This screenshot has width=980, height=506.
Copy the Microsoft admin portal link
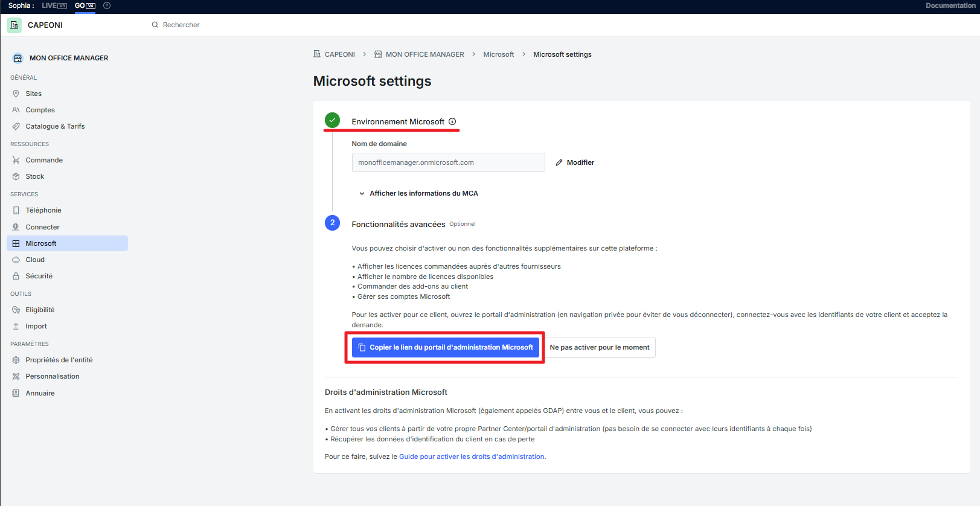coord(446,347)
